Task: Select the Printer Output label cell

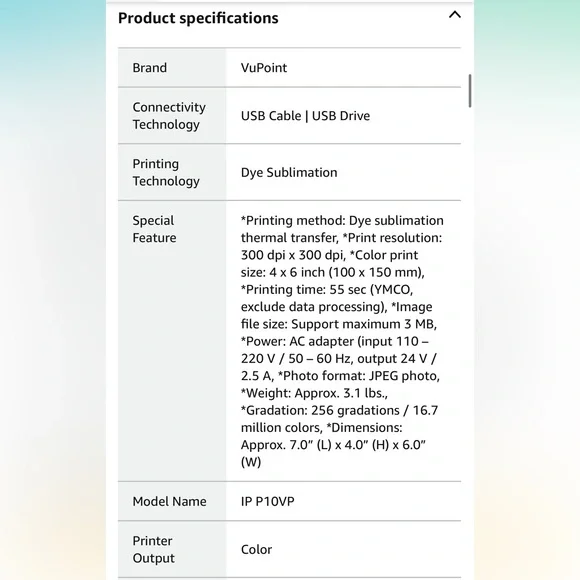Action: [x=172, y=549]
